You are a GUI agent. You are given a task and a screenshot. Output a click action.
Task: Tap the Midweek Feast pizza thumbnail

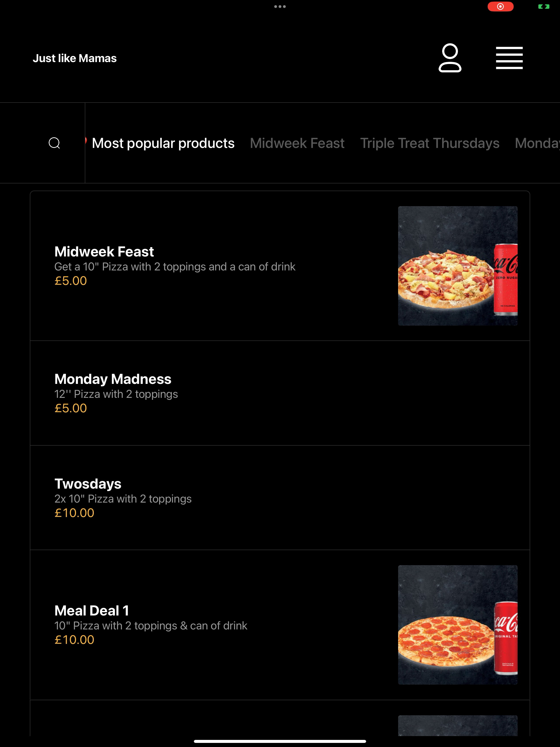point(458,266)
